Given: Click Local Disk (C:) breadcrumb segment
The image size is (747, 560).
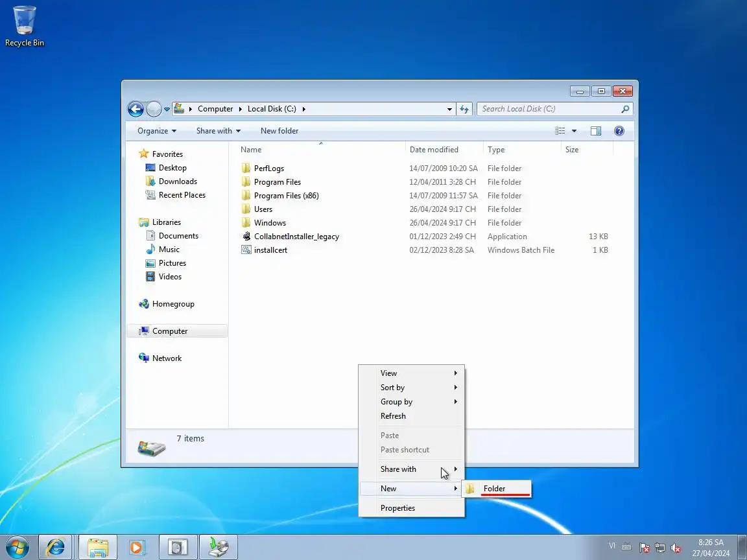Looking at the screenshot, I should click(x=272, y=109).
